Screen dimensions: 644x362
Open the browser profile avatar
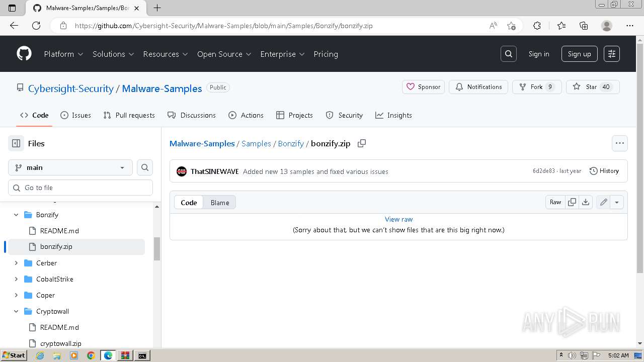(x=607, y=26)
